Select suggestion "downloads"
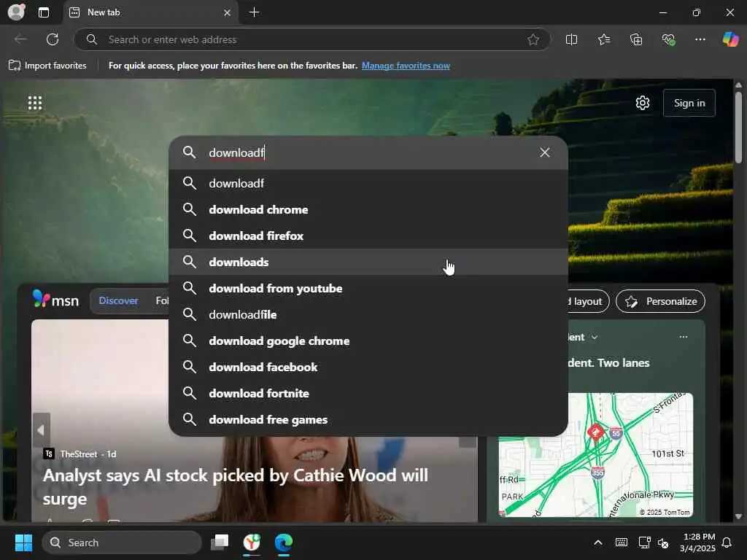This screenshot has height=560, width=747. [x=368, y=262]
